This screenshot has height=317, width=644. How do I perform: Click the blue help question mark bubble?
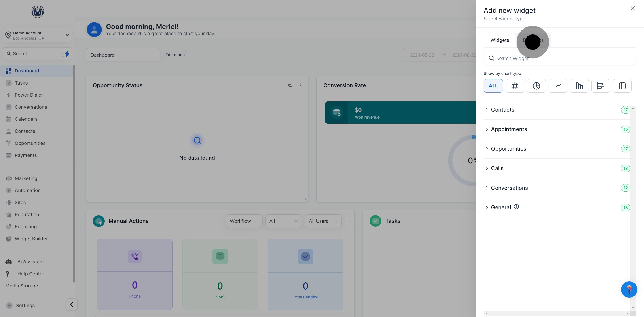[629, 290]
